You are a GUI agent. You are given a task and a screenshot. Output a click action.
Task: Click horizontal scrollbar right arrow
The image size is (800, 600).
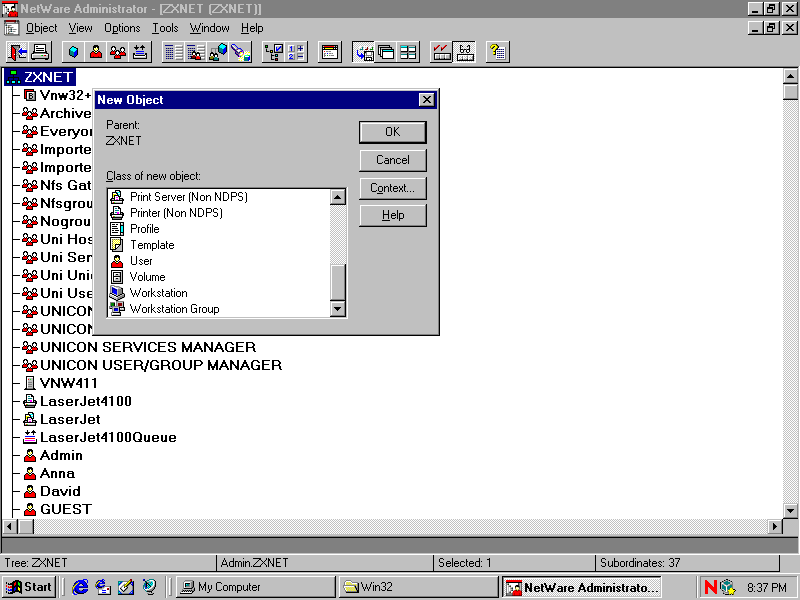point(775,526)
